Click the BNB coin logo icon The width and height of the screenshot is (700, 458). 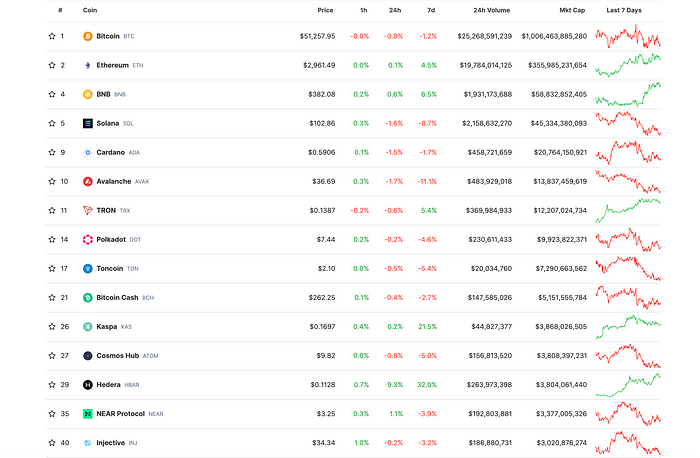coord(88,94)
